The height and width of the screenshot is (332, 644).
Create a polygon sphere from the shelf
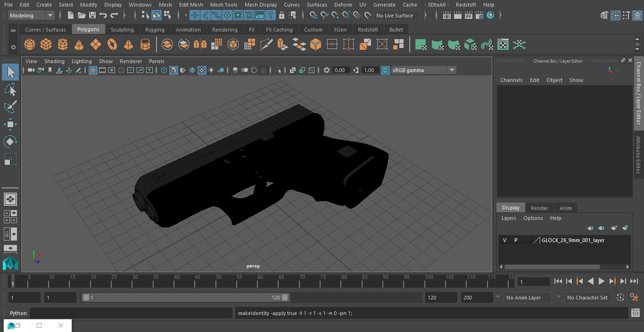point(30,45)
